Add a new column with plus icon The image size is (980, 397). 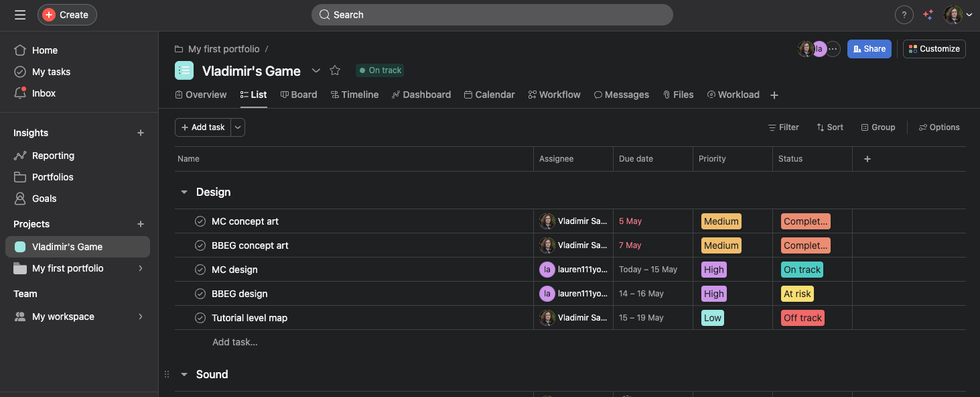[867, 159]
